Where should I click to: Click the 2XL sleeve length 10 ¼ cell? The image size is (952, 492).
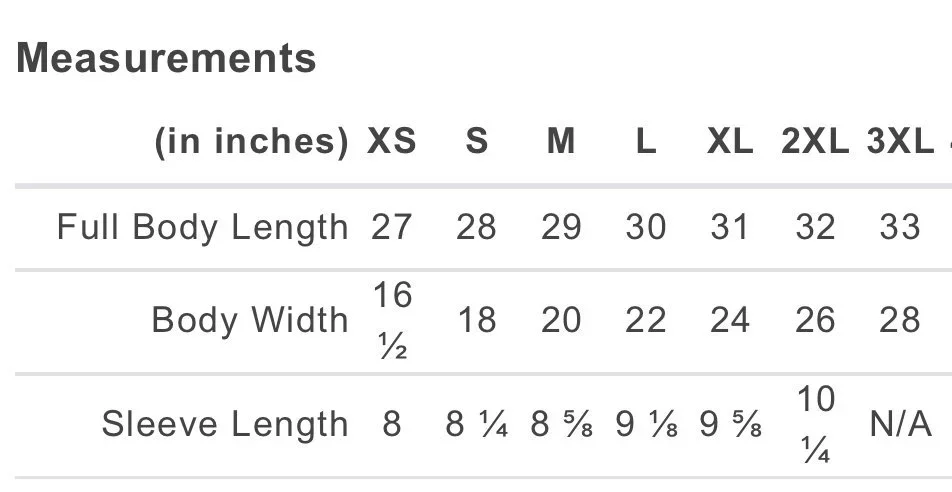[x=815, y=424]
